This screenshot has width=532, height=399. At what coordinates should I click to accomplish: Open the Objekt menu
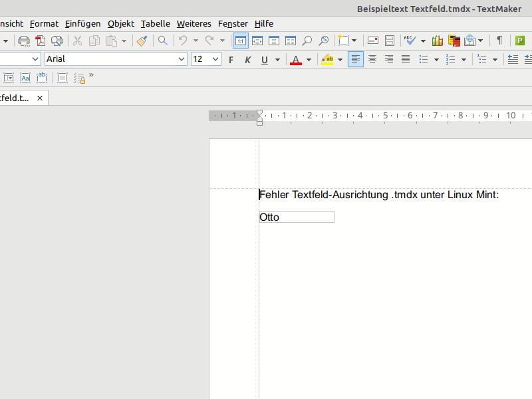(121, 24)
